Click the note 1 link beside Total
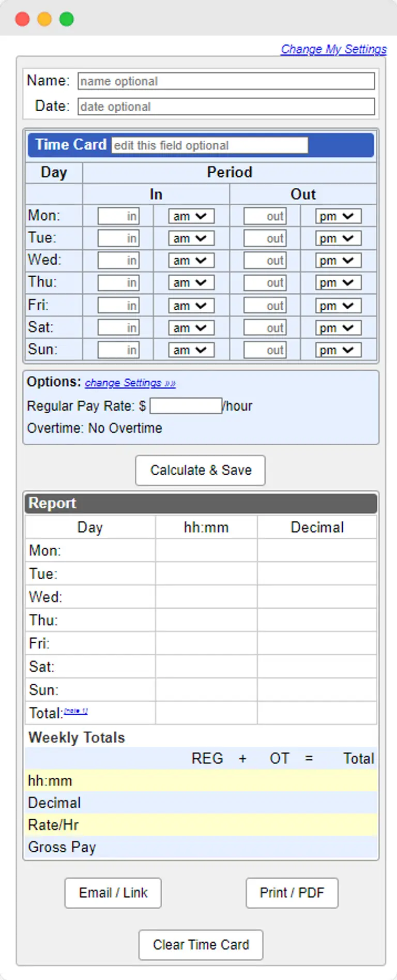Image resolution: width=397 pixels, height=980 pixels. point(75,710)
